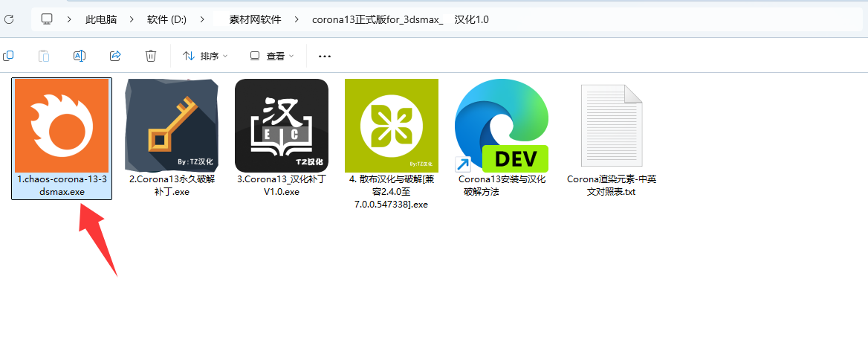Click the file name 4. 散布汉化与破解

coord(392,192)
